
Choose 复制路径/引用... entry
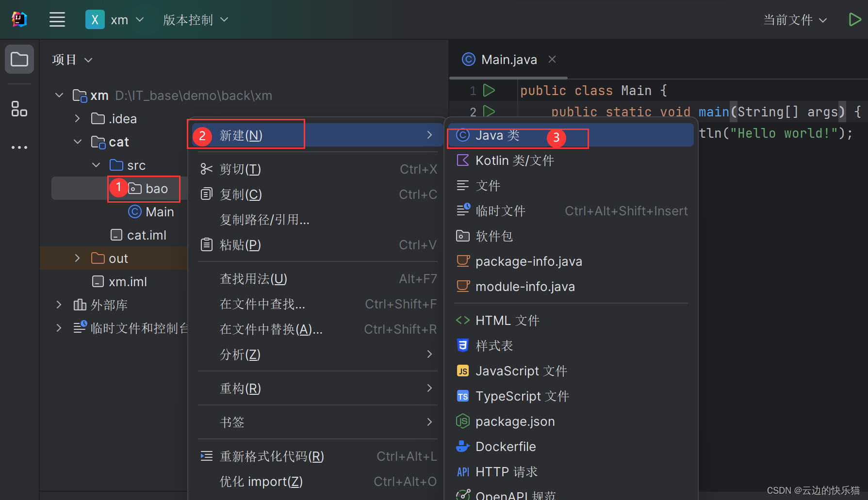[317, 219]
